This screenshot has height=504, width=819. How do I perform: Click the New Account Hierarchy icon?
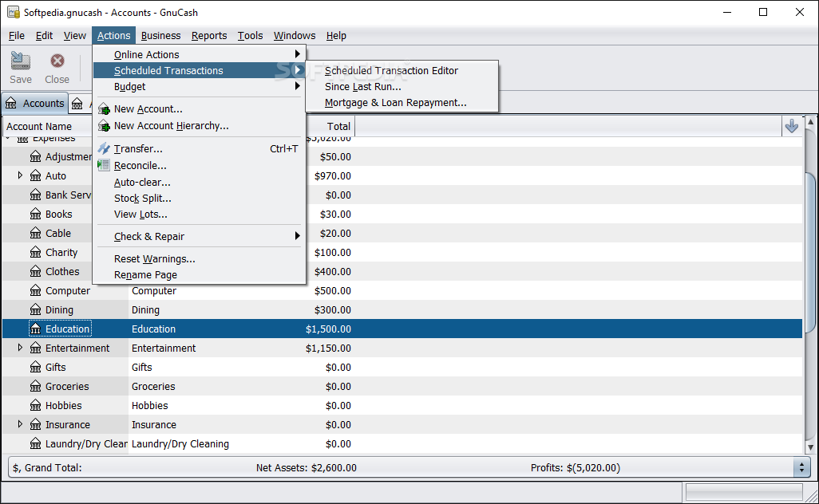coord(104,126)
